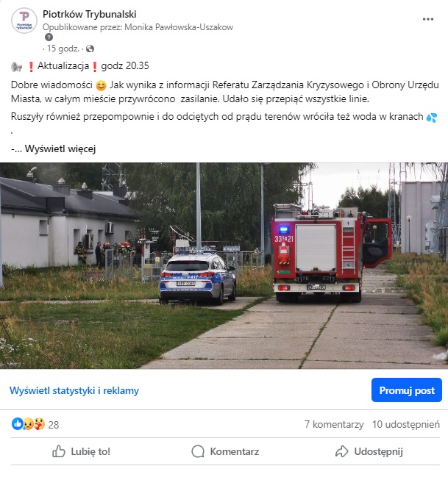Click the sad face reaction emoji
The image size is (448, 491).
coord(28,424)
